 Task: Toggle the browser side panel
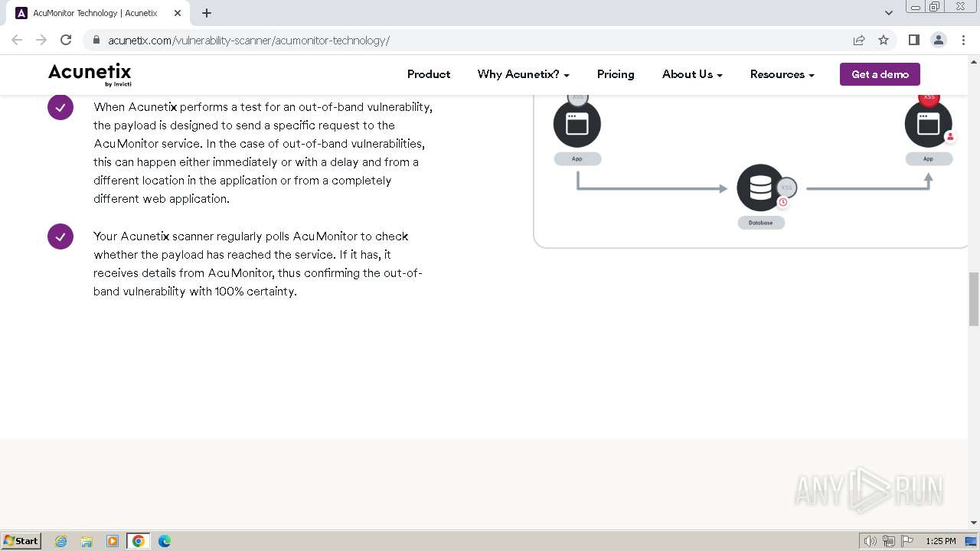click(913, 40)
